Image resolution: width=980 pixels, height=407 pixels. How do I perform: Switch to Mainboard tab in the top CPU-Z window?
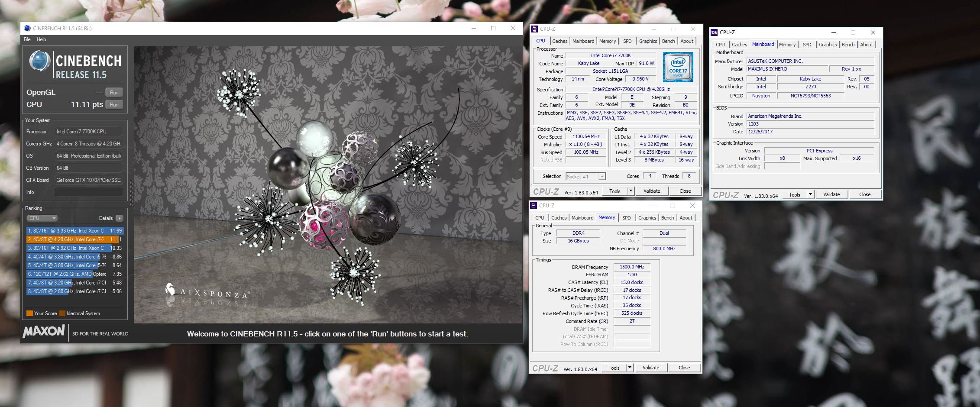(x=583, y=41)
